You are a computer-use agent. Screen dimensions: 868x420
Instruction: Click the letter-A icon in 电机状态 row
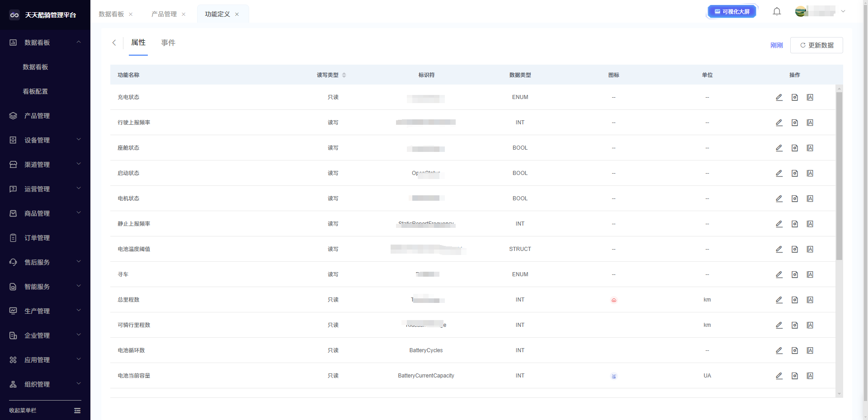(x=810, y=198)
